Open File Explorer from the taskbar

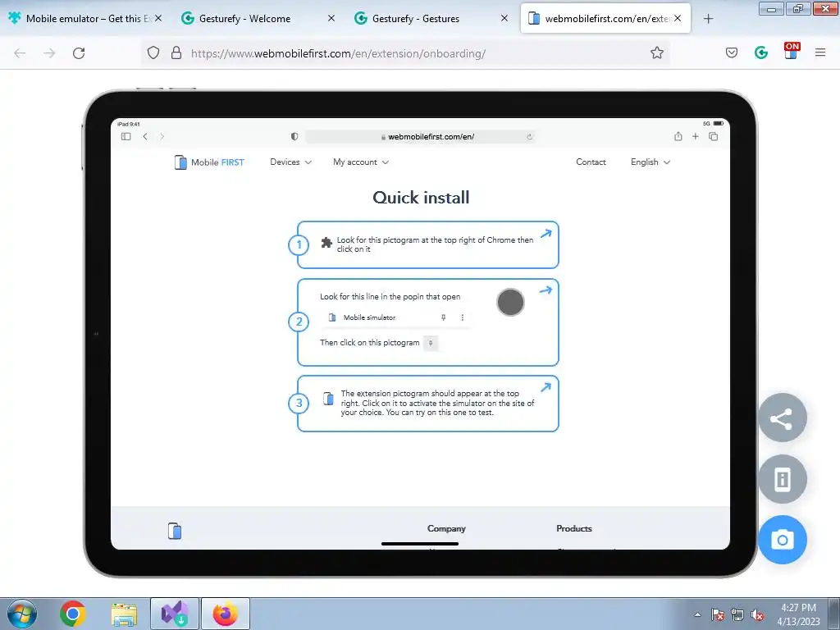click(x=124, y=614)
